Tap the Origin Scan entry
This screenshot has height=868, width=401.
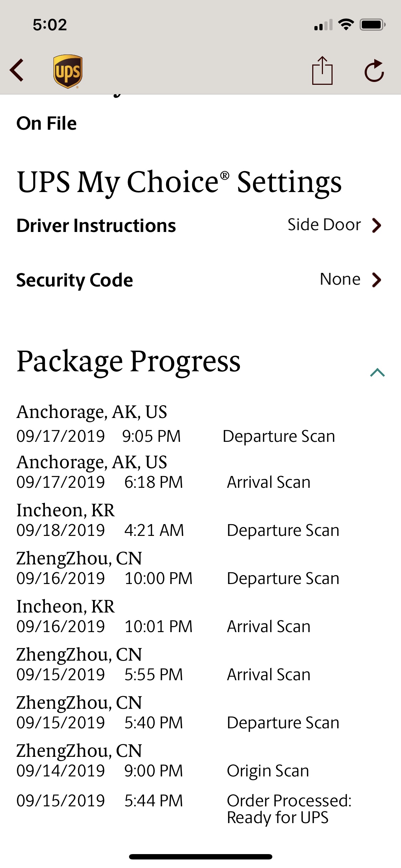pos(268,771)
